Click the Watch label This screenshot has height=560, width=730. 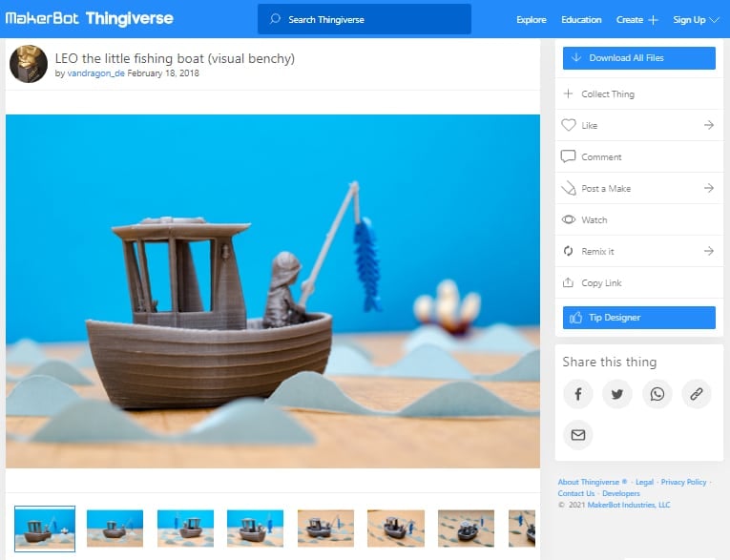coord(594,220)
